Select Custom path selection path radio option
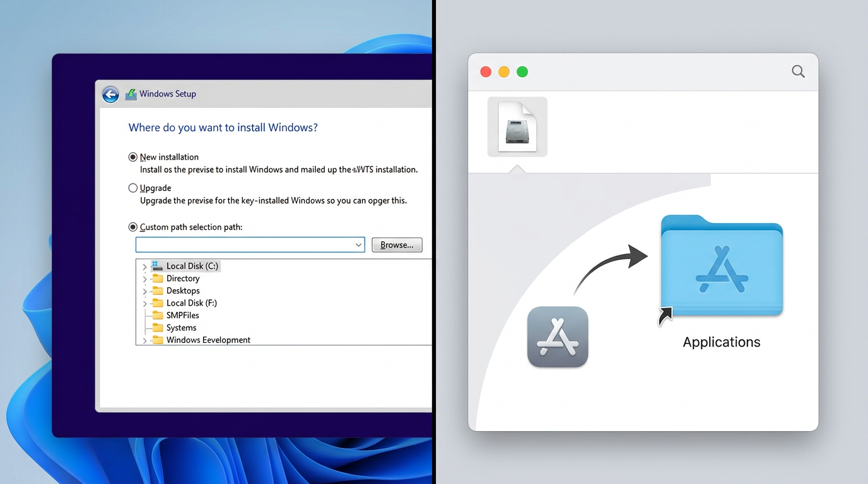Image resolution: width=868 pixels, height=484 pixels. pyautogui.click(x=132, y=227)
